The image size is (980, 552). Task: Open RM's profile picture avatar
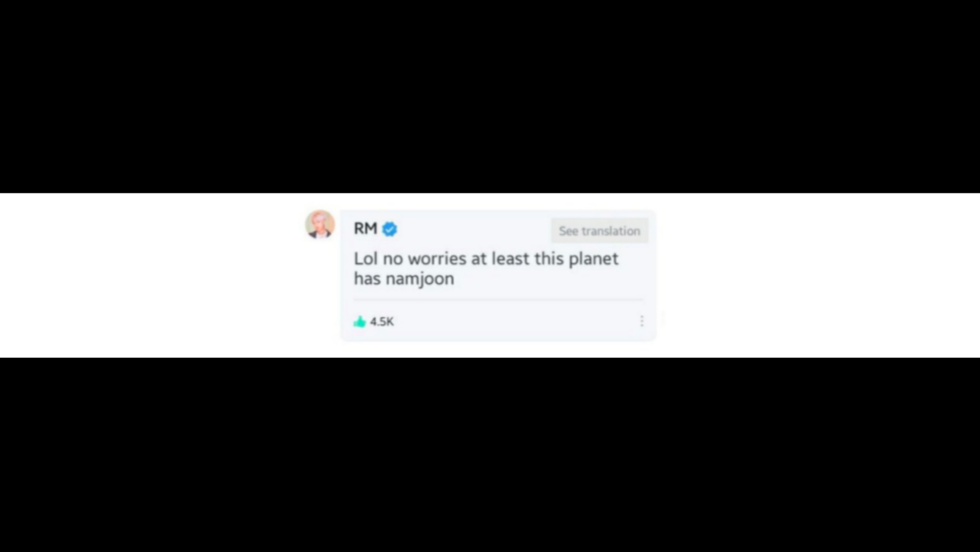[320, 225]
